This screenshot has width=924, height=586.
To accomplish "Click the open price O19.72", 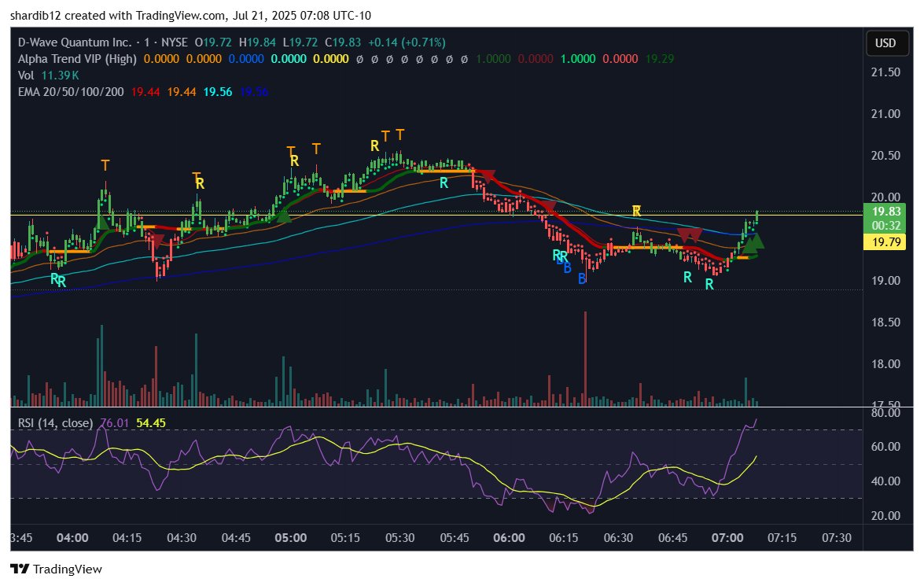I will 213,42.
